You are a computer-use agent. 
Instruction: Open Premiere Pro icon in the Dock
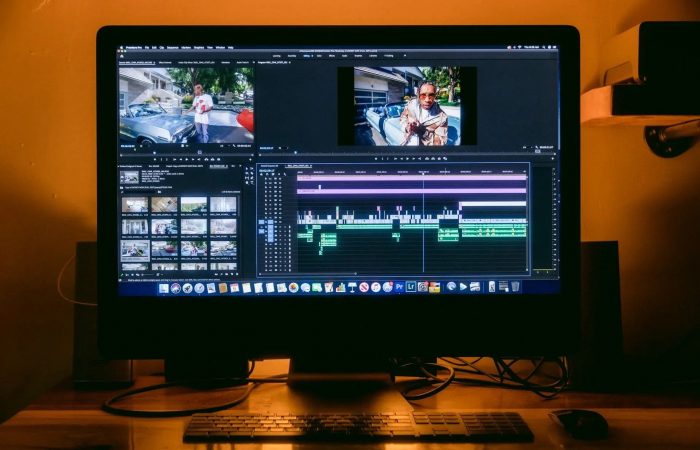[399, 287]
